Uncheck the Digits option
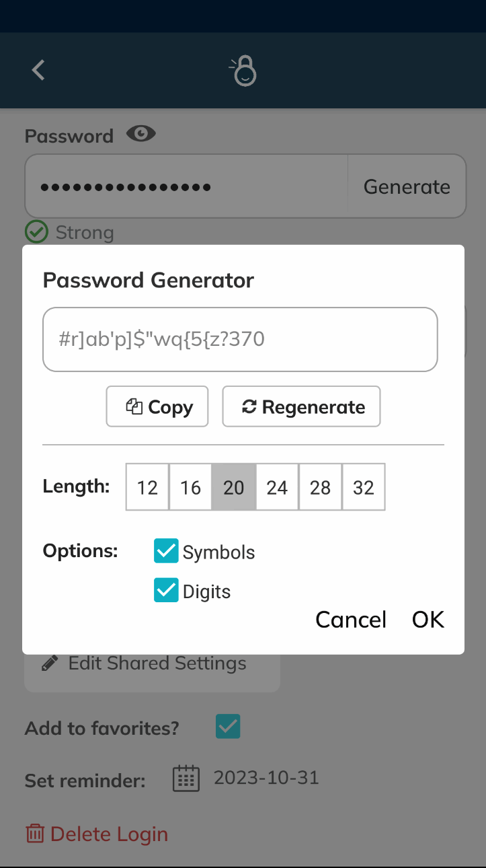The height and width of the screenshot is (868, 486). (166, 590)
